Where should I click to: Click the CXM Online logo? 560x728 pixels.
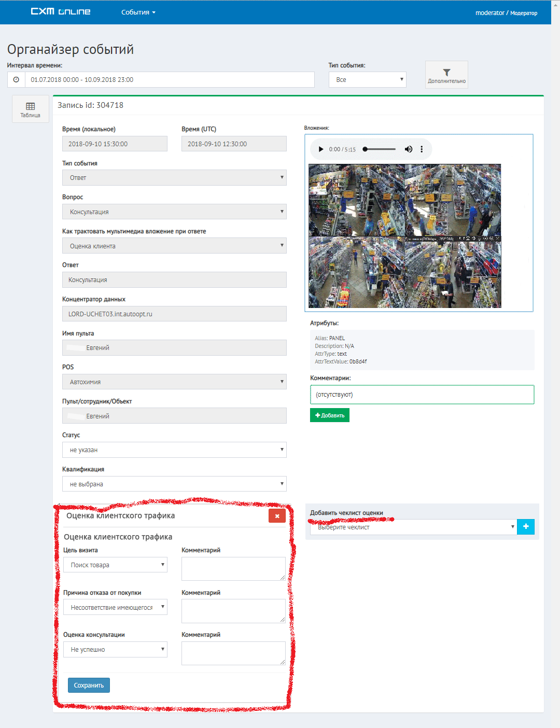(61, 12)
